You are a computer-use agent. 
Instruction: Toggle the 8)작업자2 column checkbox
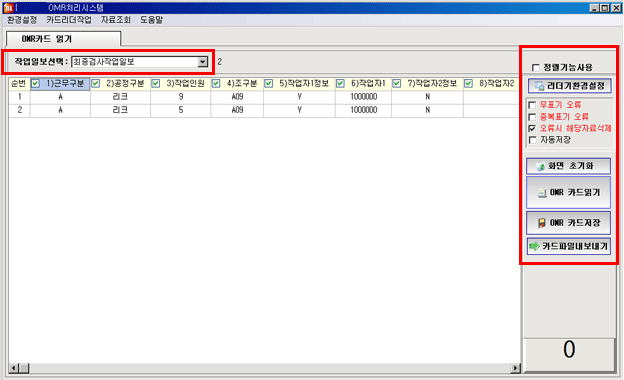pyautogui.click(x=468, y=83)
